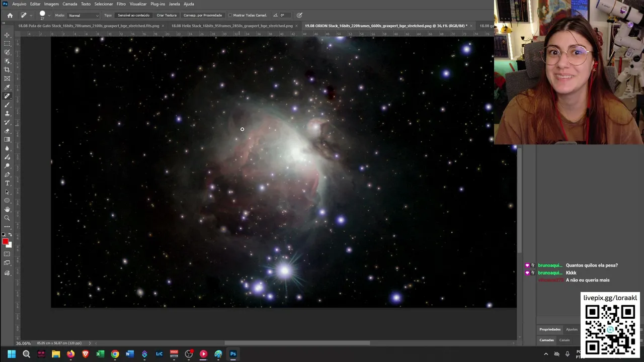Open the Windows Start menu

click(12, 354)
